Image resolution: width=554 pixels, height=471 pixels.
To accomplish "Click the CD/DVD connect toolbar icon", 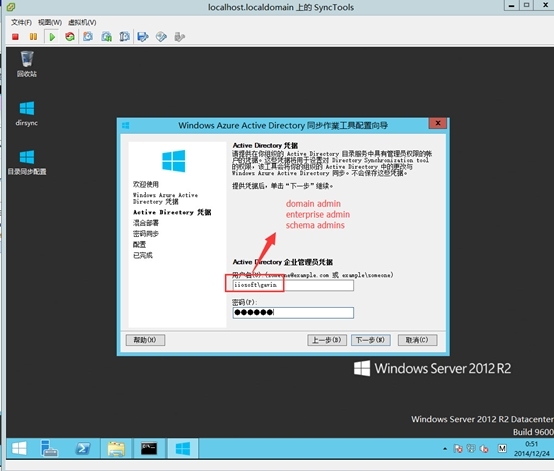I will [161, 37].
